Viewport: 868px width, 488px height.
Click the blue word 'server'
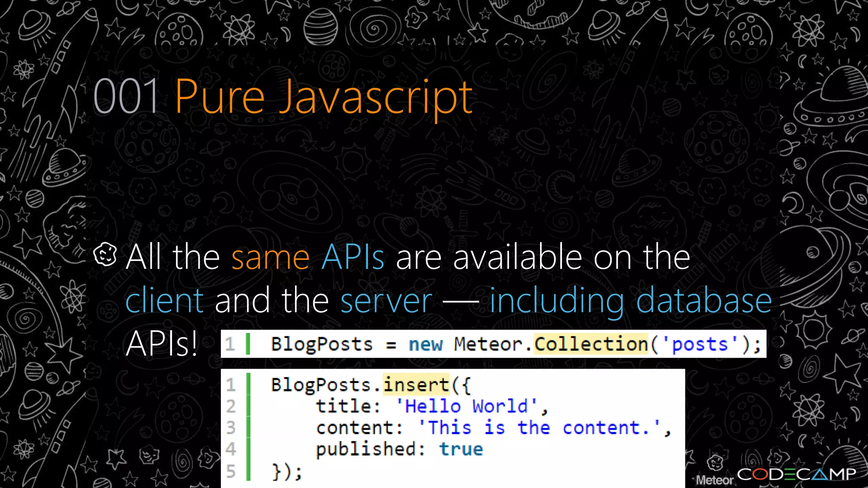[387, 301]
